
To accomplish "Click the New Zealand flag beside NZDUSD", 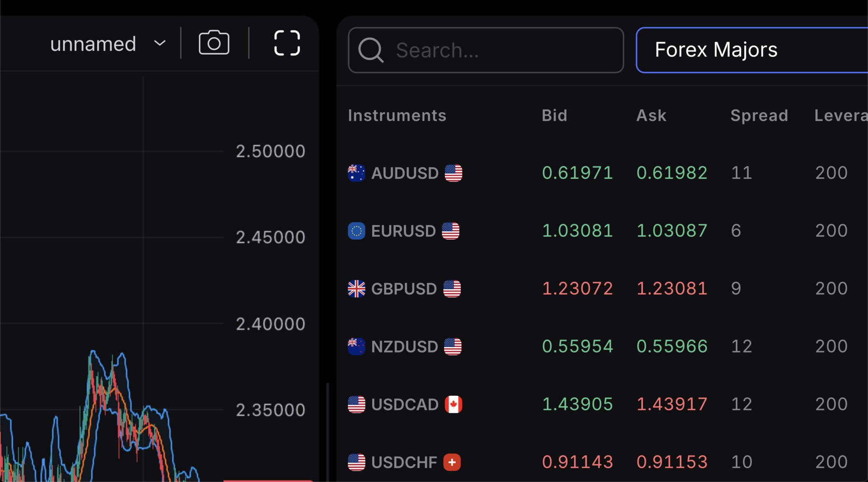I will coord(356,346).
